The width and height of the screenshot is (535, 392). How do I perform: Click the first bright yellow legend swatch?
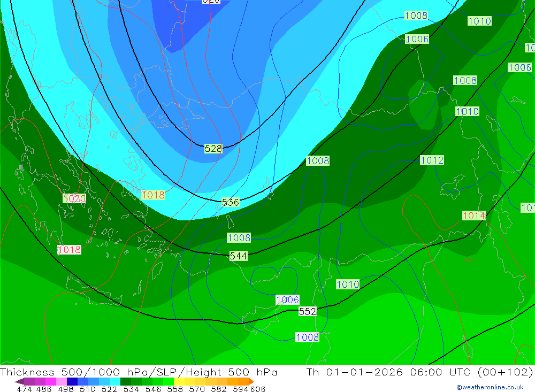tap(179, 381)
